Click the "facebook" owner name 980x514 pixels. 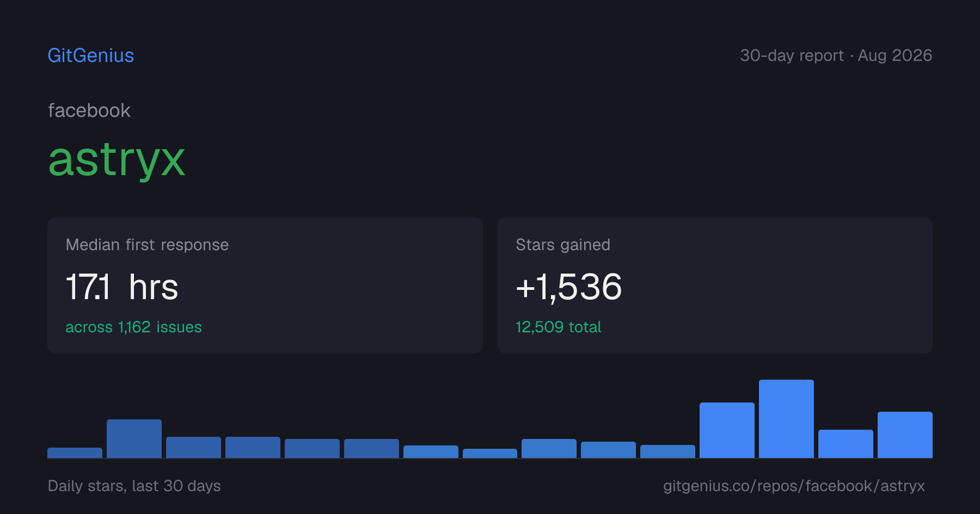pos(89,110)
